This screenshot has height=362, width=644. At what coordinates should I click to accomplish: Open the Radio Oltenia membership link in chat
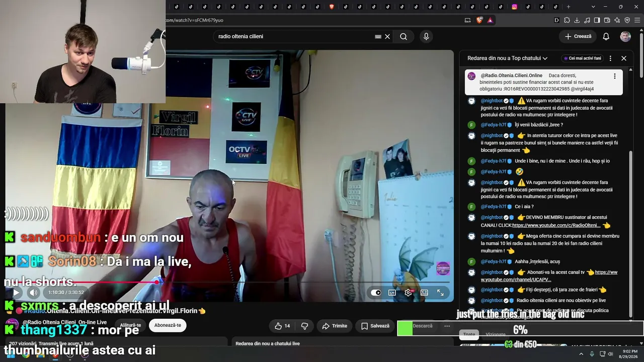[556, 225]
